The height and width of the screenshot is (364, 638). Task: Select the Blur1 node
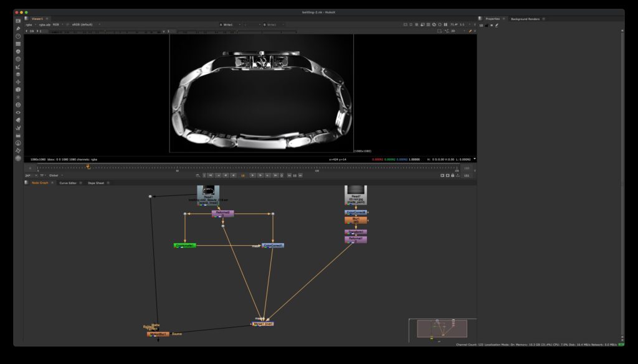[x=356, y=220]
